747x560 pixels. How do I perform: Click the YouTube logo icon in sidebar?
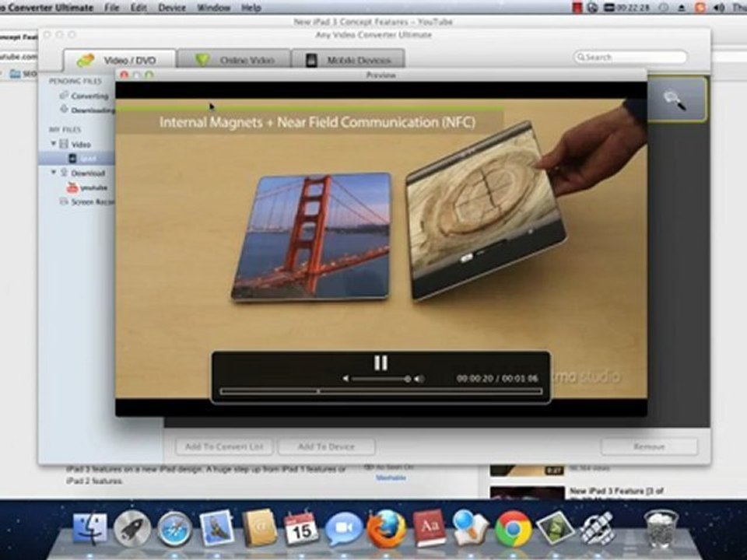(x=72, y=187)
